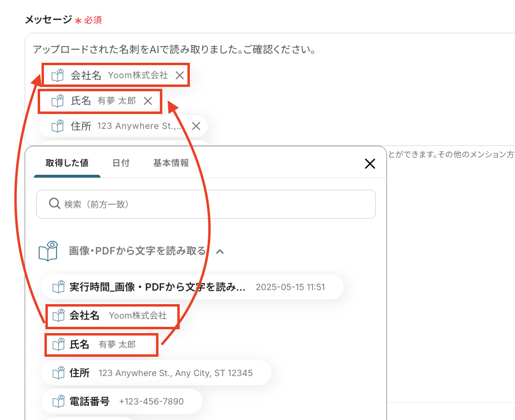Click the 画像・PDFから文字を読み取る section title
Image resolution: width=515 pixels, height=420 pixels.
tap(137, 251)
